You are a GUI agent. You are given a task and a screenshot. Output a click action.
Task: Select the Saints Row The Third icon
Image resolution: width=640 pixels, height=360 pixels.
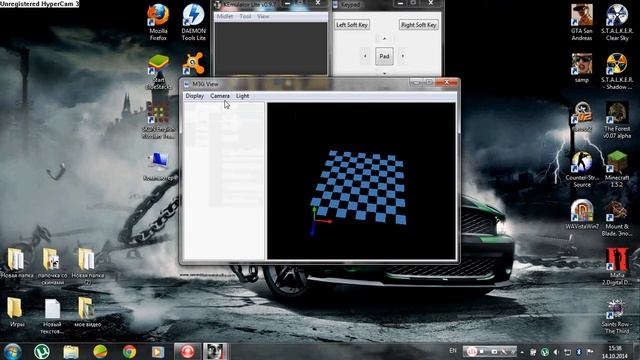click(617, 316)
